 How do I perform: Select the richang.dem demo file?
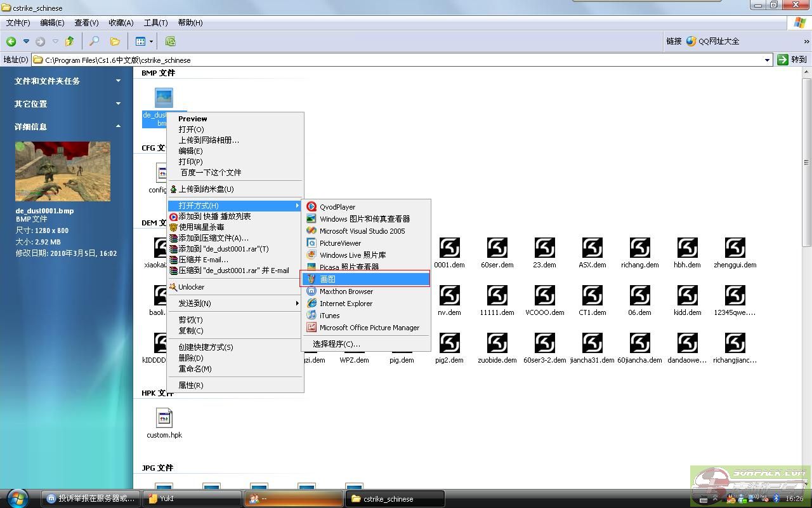[639, 248]
